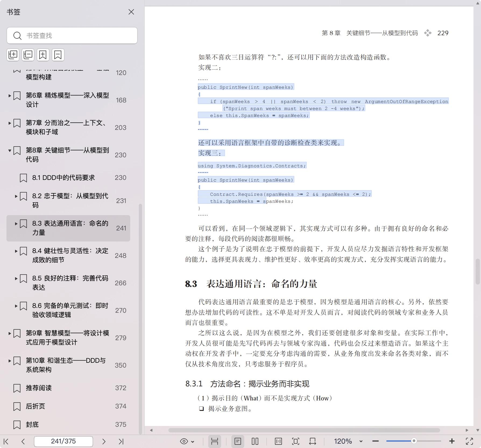Switch to two-page view
This screenshot has width=481, height=448.
pyautogui.click(x=255, y=441)
